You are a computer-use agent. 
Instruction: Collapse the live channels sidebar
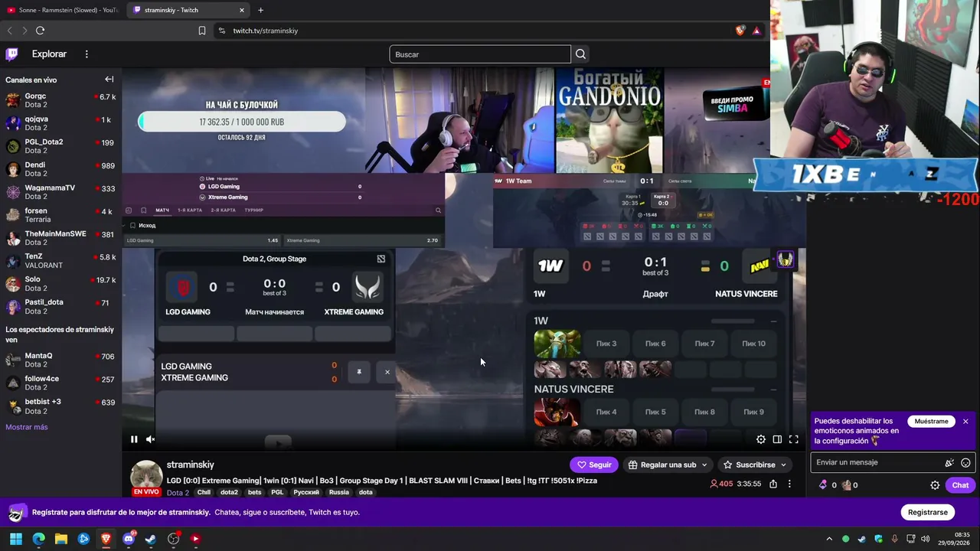click(109, 80)
